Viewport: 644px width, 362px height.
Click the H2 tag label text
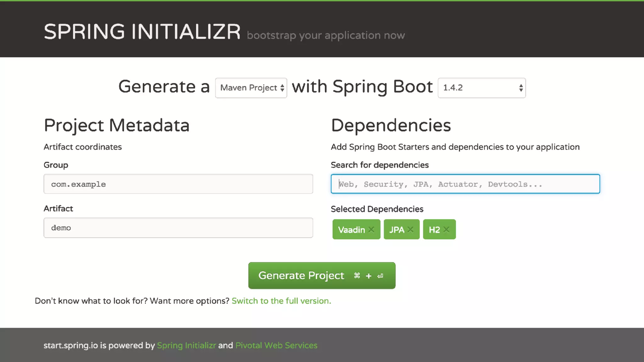(x=434, y=230)
